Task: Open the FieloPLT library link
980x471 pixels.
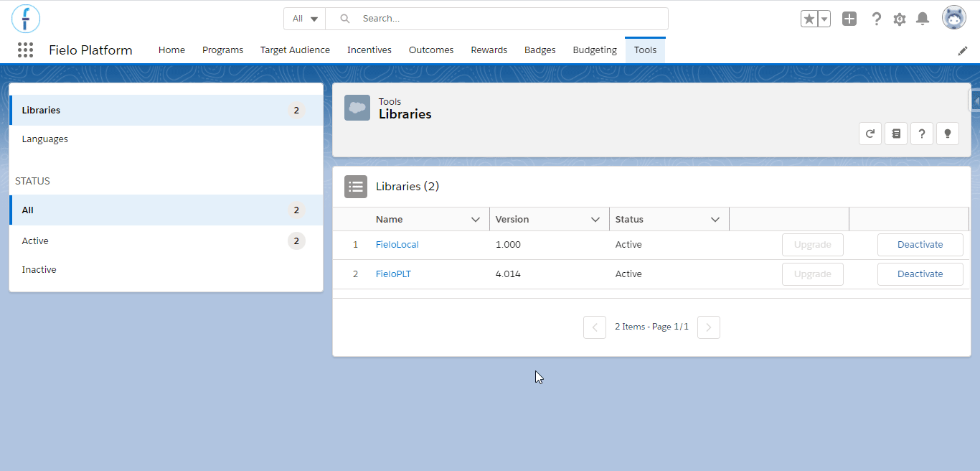Action: [x=393, y=274]
